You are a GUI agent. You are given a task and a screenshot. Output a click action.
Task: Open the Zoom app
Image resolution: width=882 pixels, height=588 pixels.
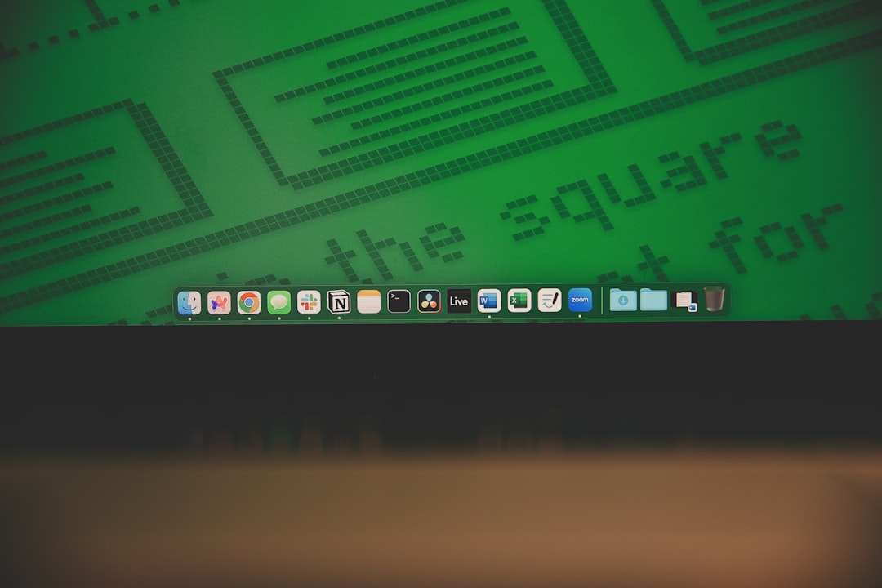point(580,301)
